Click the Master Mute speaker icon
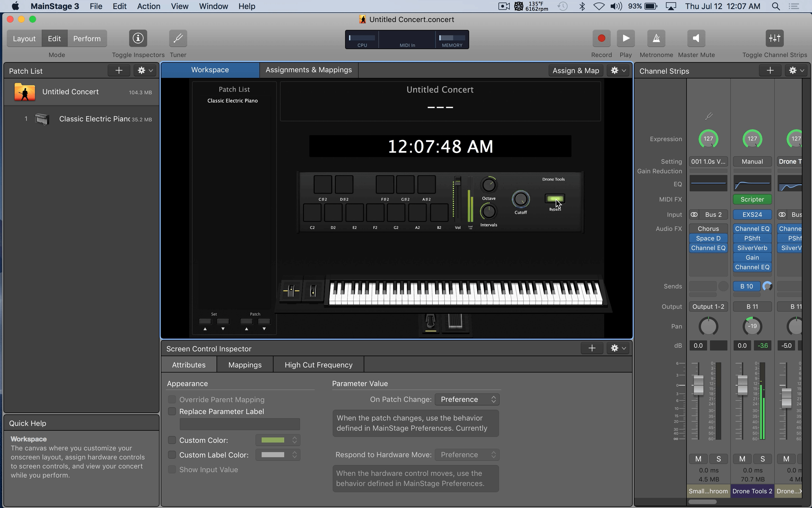Image resolution: width=812 pixels, height=508 pixels. pyautogui.click(x=696, y=38)
